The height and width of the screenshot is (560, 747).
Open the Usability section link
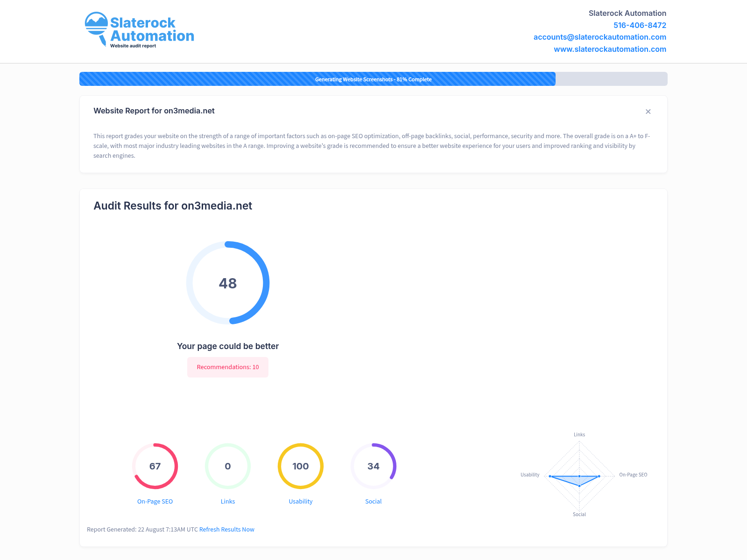point(301,501)
